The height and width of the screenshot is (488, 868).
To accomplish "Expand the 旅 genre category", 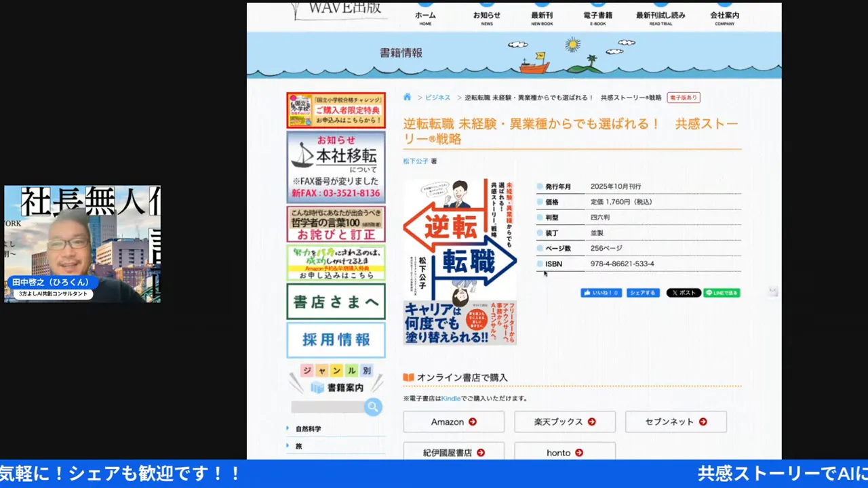I will 298,446.
